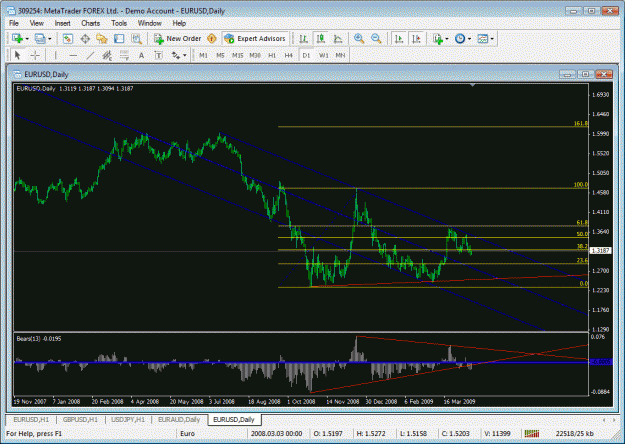Open the periodicity clock dropdown
Screen dimensions: 625x444
[x=463, y=39]
